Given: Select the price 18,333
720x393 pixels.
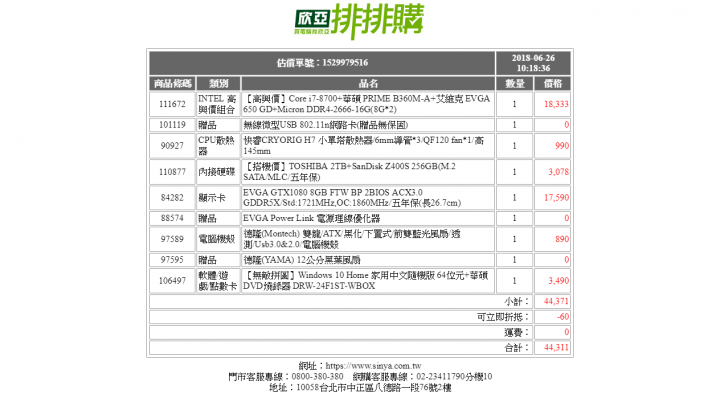Looking at the screenshot, I should [556, 104].
